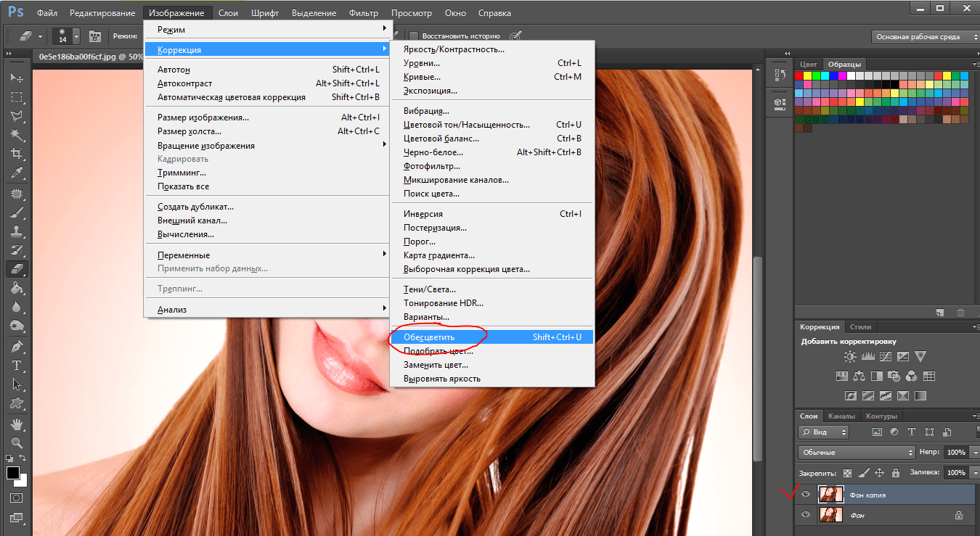Image resolution: width=980 pixels, height=536 pixels.
Task: Pick the Horizontal Type tool
Action: [x=16, y=366]
